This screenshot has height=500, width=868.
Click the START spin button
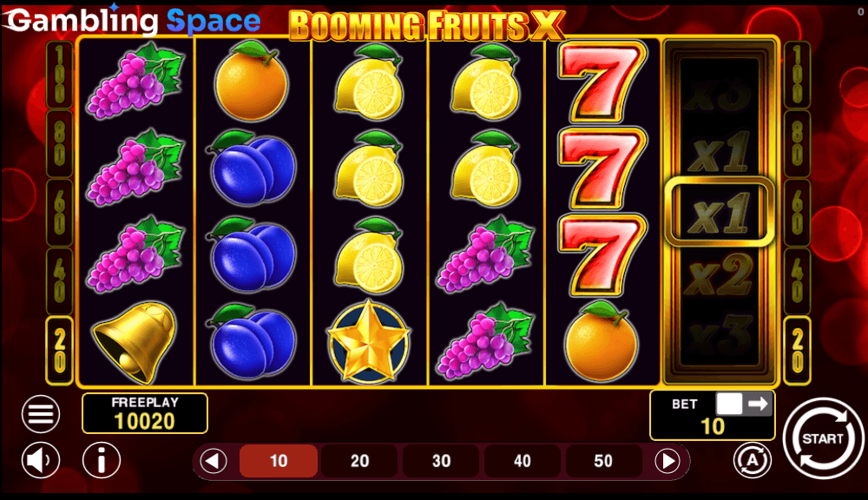[823, 438]
